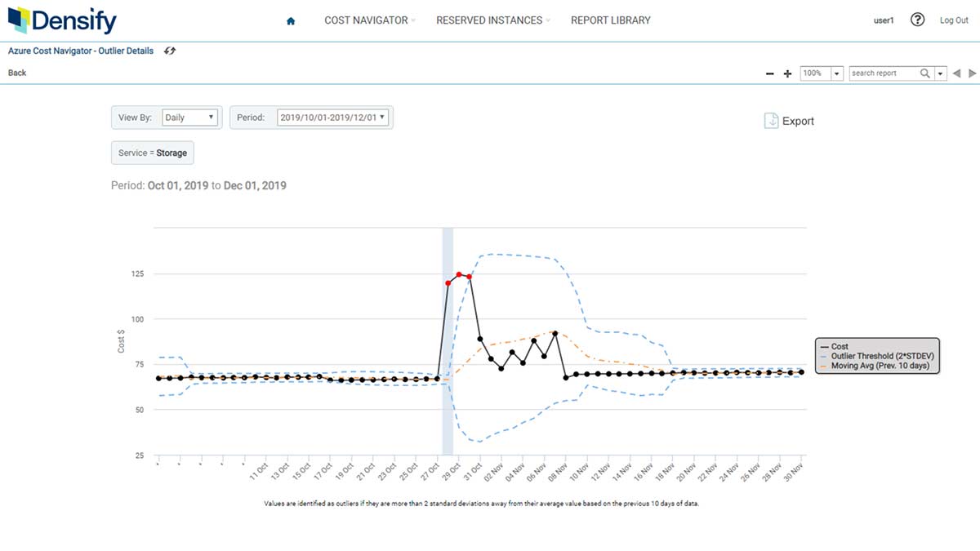Click the previous report arrow icon
This screenshot has height=551, width=980.
955,73
